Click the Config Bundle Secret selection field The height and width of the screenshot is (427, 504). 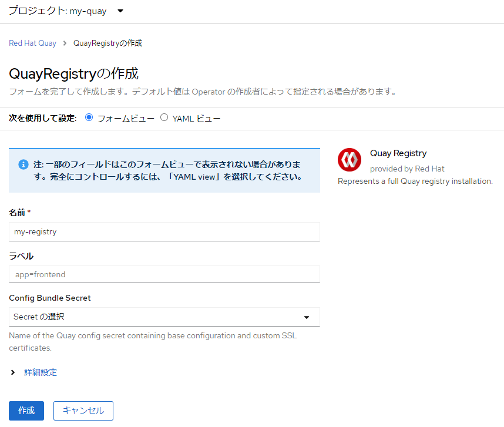tap(164, 317)
